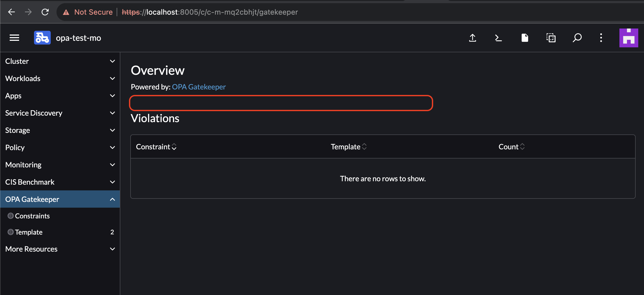Expand the Workloads section
The height and width of the screenshot is (295, 644).
(60, 78)
